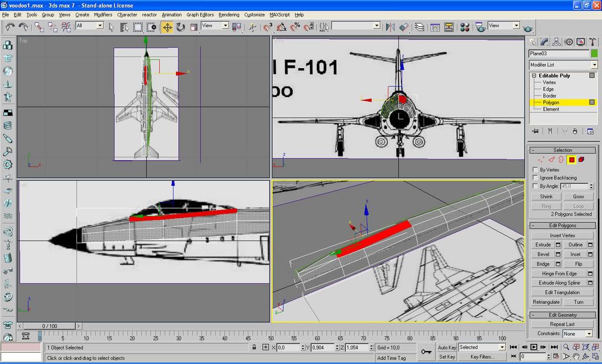This screenshot has width=602, height=364.
Task: Click the Undo arrow in main toolbar
Action: coord(10,27)
